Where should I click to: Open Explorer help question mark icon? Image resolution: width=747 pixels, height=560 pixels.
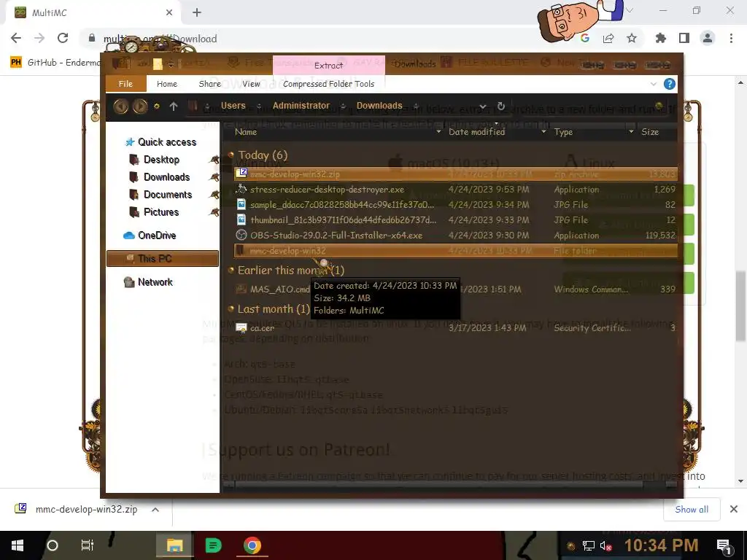(670, 84)
